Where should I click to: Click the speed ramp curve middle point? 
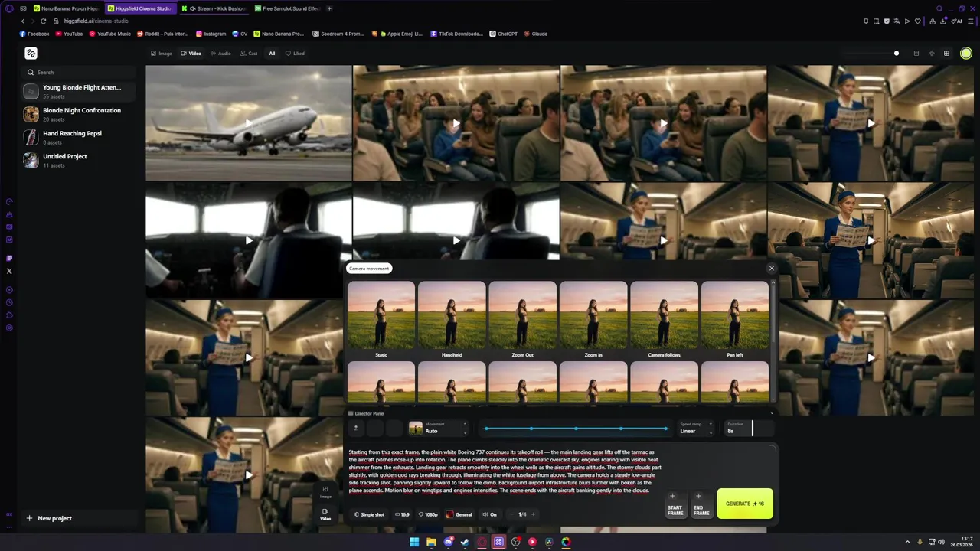[x=576, y=429]
